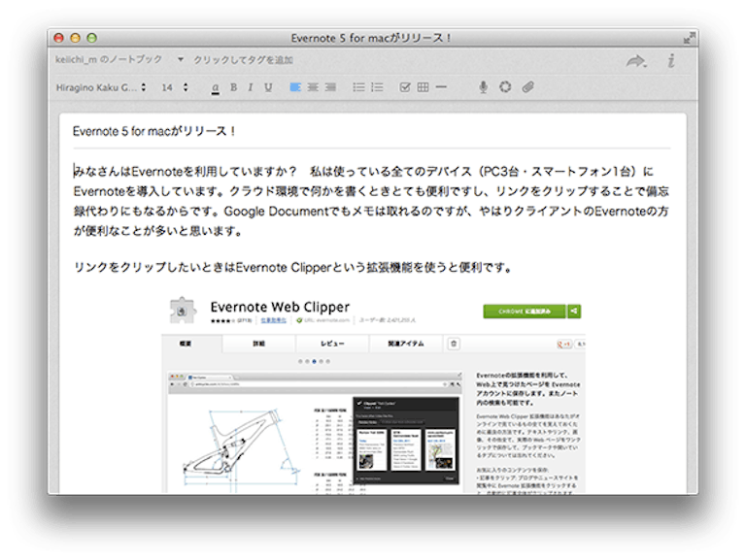This screenshot has width=746, height=560.
Task: Open keiichi_m notebook selector dropdown
Action: (x=119, y=59)
